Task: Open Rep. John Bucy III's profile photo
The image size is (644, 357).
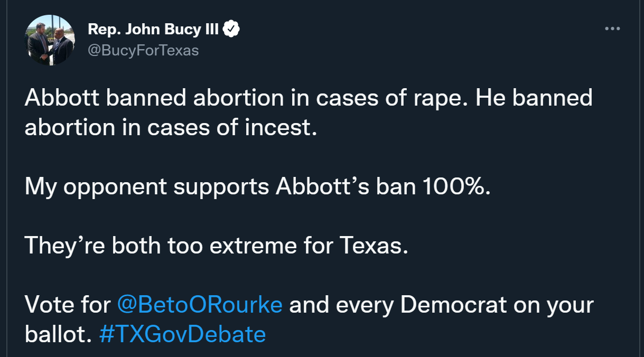Action: click(50, 40)
